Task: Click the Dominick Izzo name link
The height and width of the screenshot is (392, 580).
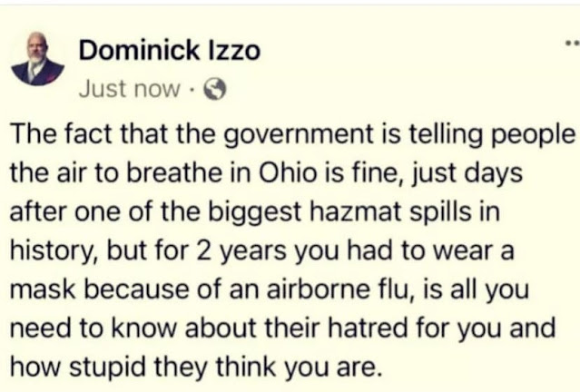Action: 170,50
